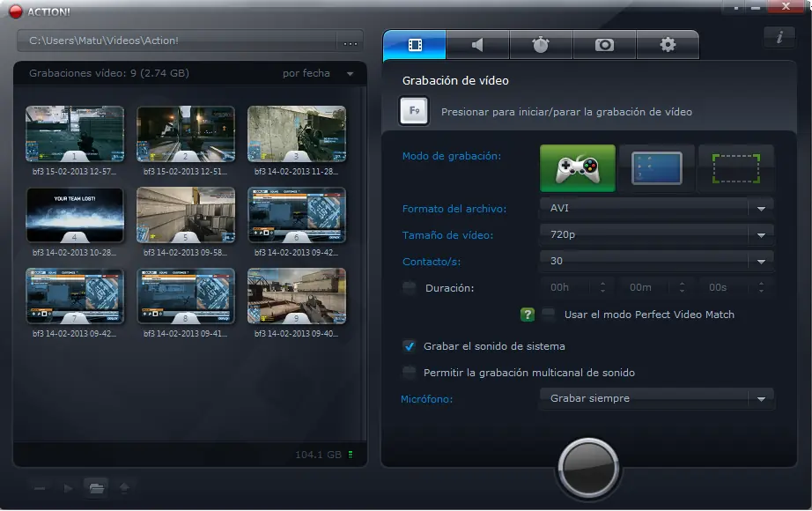Click the F9 hotkey button
The image size is (812, 511).
point(414,111)
